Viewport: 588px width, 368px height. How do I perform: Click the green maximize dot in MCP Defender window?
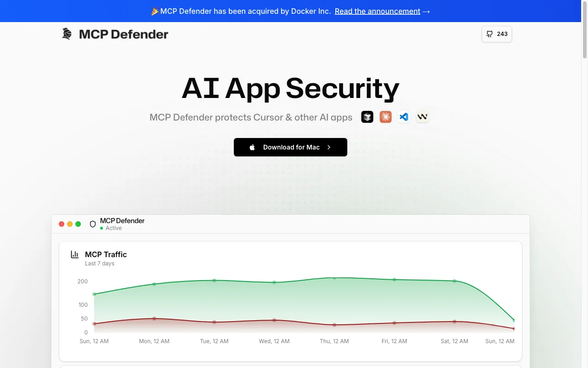click(x=78, y=224)
